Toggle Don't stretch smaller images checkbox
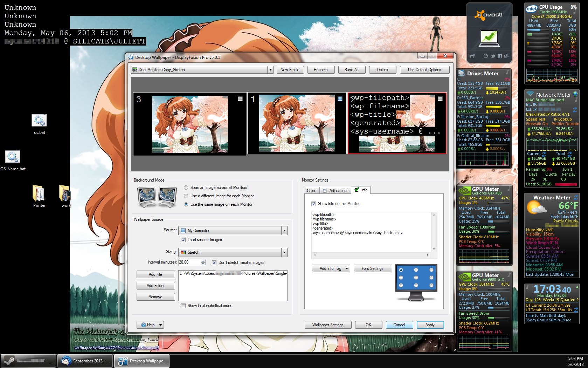Screen dimensions: 588x368 tap(214, 263)
